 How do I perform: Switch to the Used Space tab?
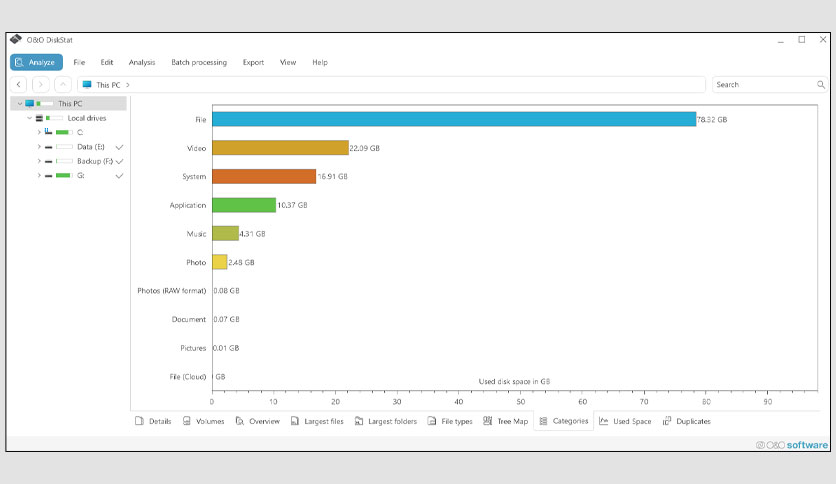[625, 421]
